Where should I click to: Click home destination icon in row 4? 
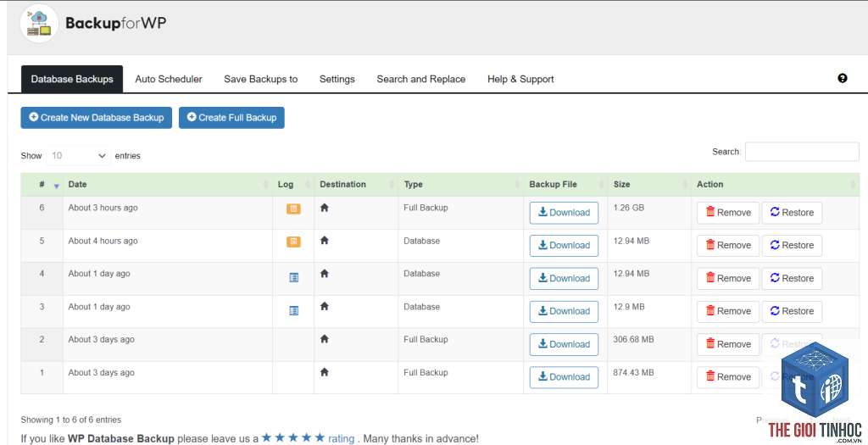[325, 274]
